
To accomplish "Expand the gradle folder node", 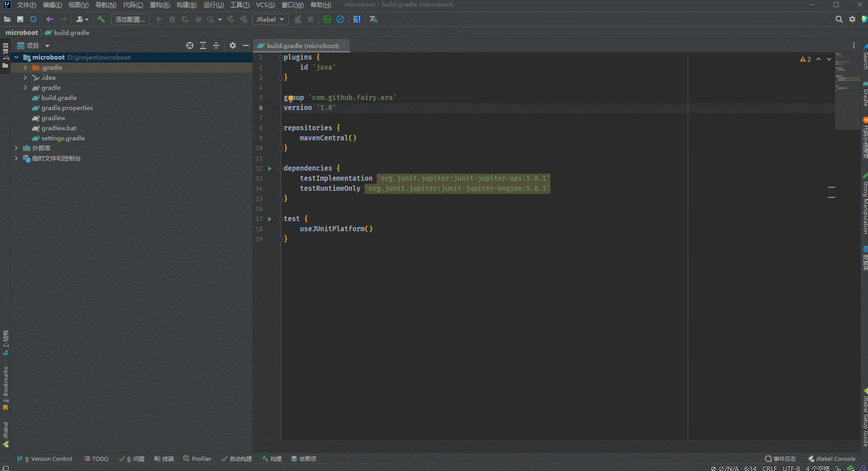I will [25, 88].
